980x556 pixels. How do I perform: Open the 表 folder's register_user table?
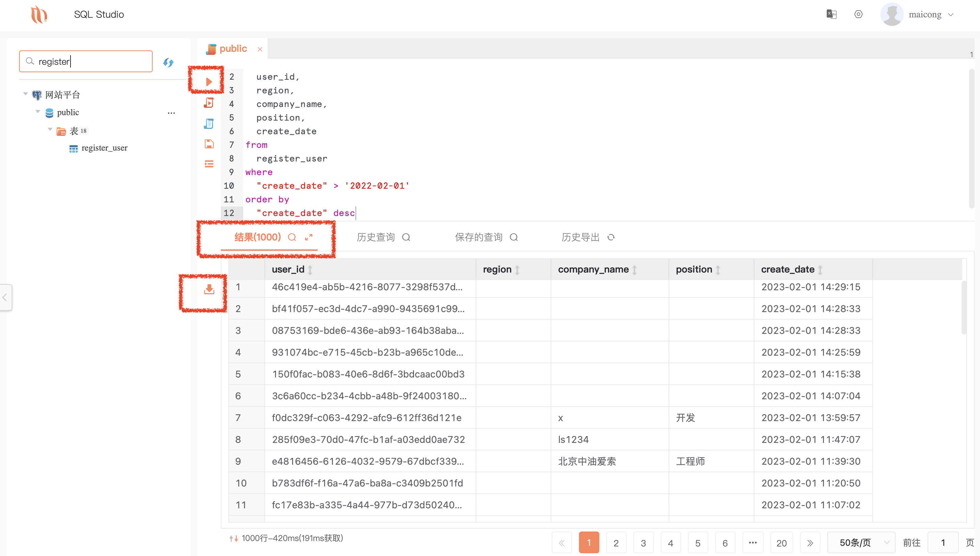click(x=104, y=148)
